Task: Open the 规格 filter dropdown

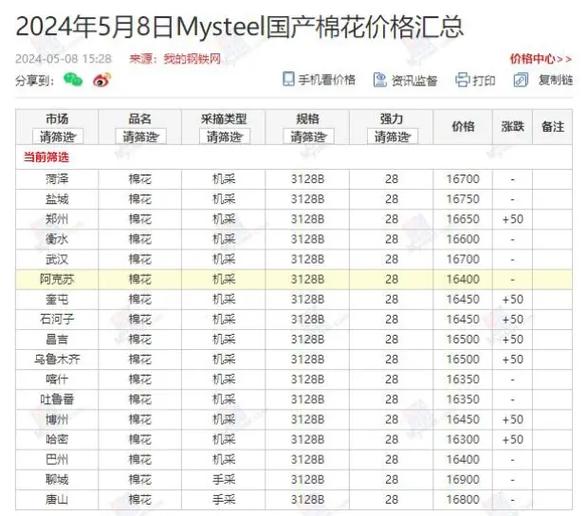Action: coord(308,137)
